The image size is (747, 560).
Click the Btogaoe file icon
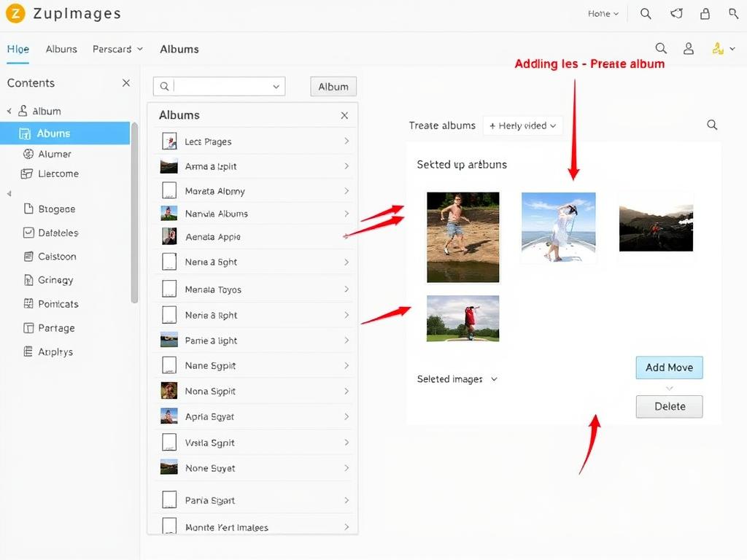point(28,209)
